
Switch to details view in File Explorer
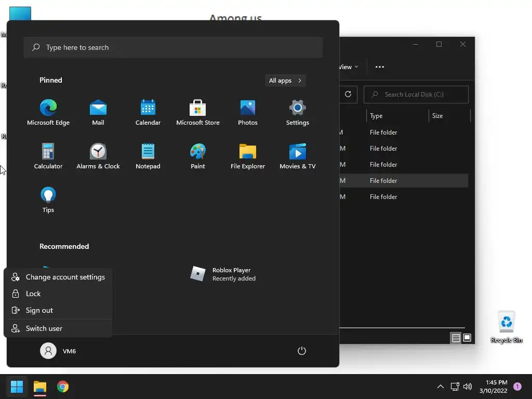click(x=456, y=338)
